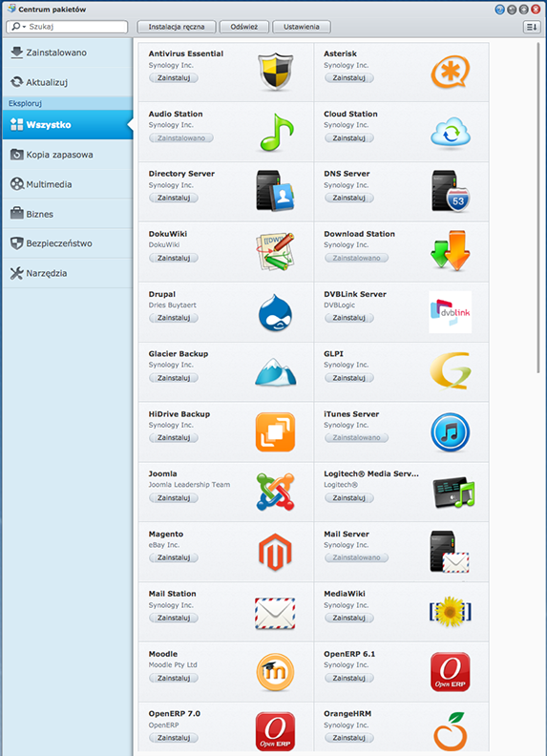Image resolution: width=547 pixels, height=756 pixels.
Task: Select the Biznes category
Action: tap(68, 214)
